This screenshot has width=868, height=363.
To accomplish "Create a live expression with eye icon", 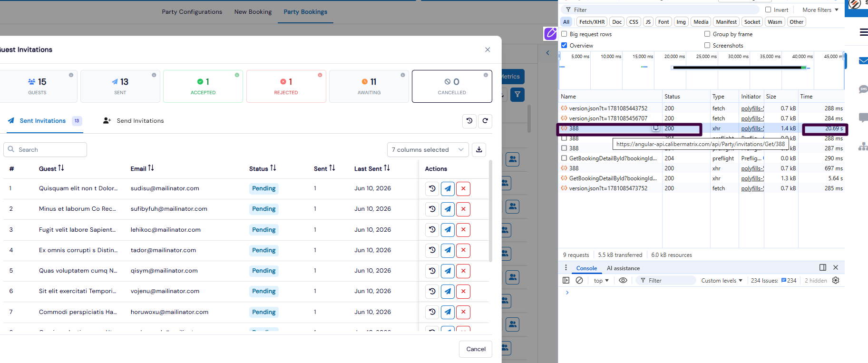I will click(623, 281).
